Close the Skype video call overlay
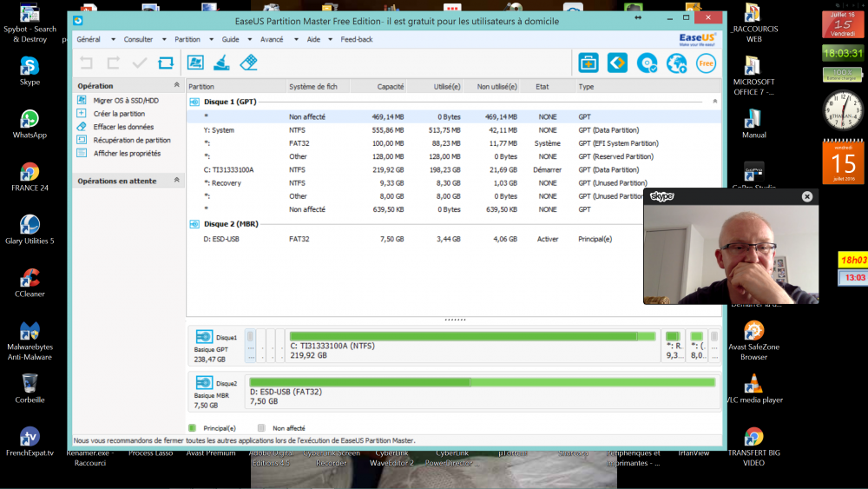The height and width of the screenshot is (489, 868). [807, 196]
